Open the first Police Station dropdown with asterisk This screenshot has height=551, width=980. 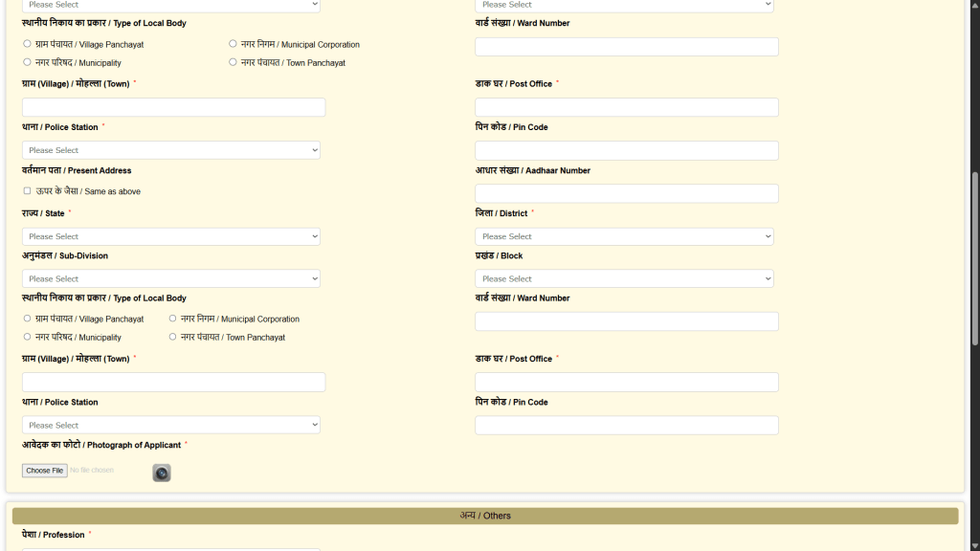171,150
